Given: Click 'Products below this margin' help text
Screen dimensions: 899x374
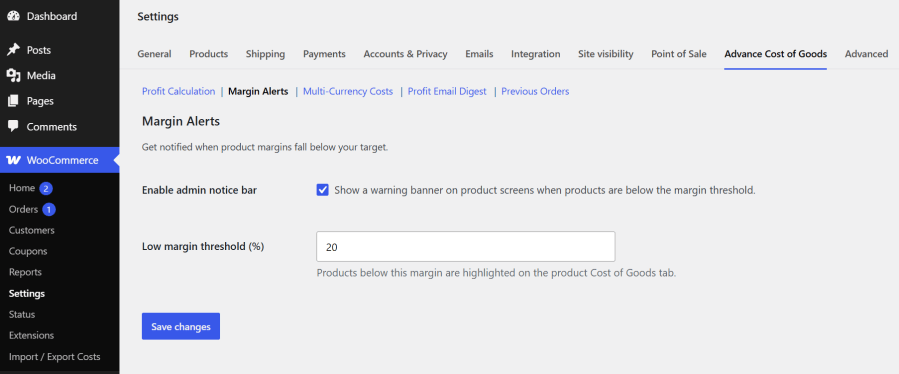Looking at the screenshot, I should [497, 273].
